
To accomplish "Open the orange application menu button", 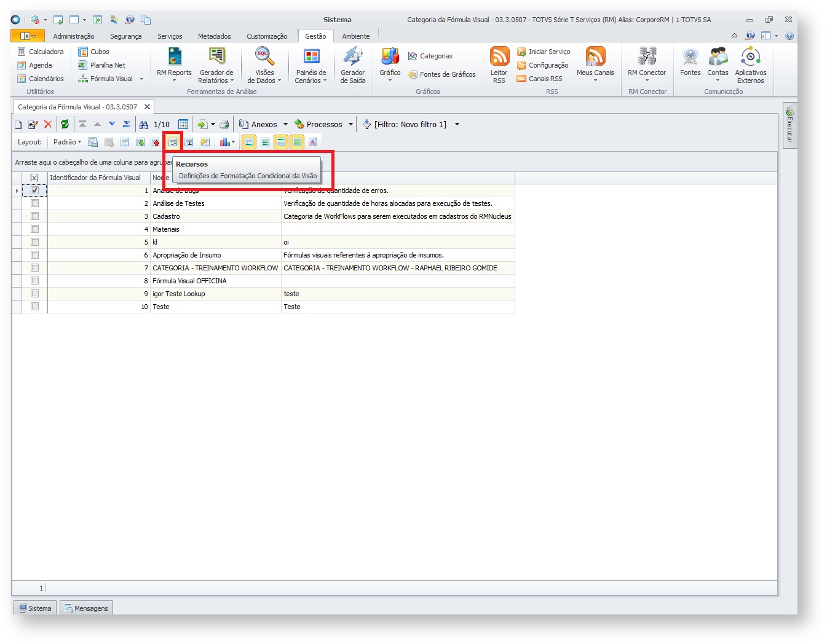I will 28,36.
